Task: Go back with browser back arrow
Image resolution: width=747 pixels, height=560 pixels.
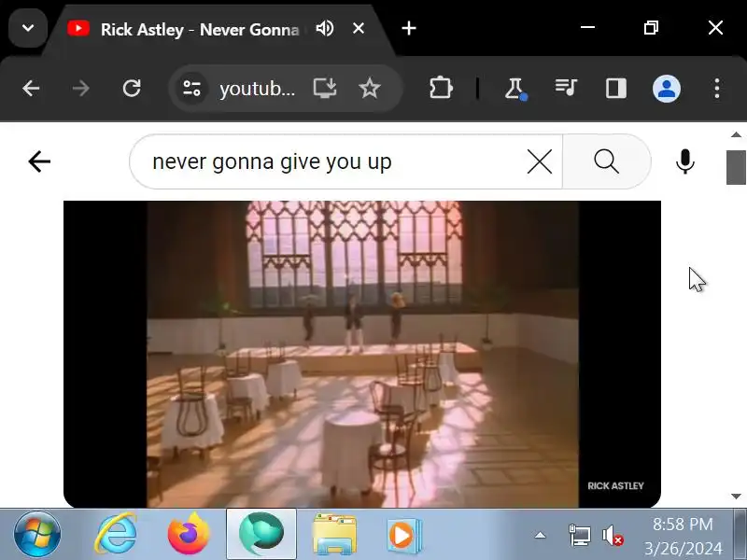Action: click(31, 88)
